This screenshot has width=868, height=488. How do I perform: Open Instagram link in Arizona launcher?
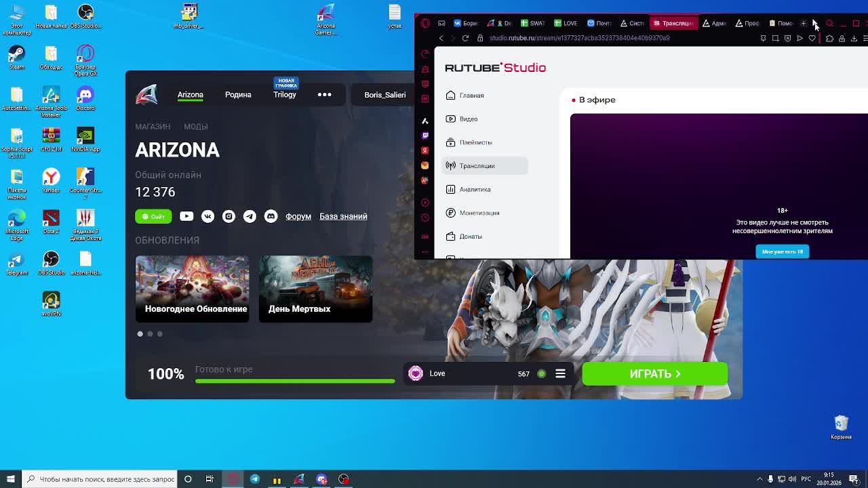[x=229, y=216]
